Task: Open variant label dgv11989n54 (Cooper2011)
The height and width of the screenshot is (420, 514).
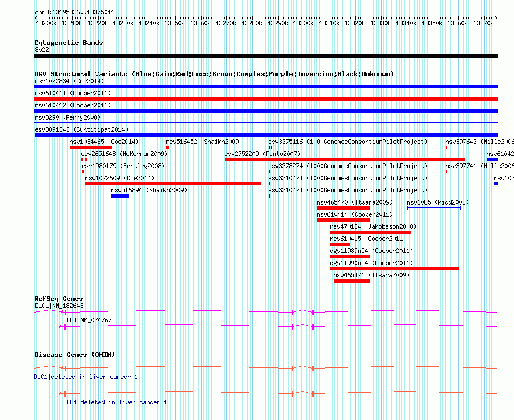Action: [371, 251]
